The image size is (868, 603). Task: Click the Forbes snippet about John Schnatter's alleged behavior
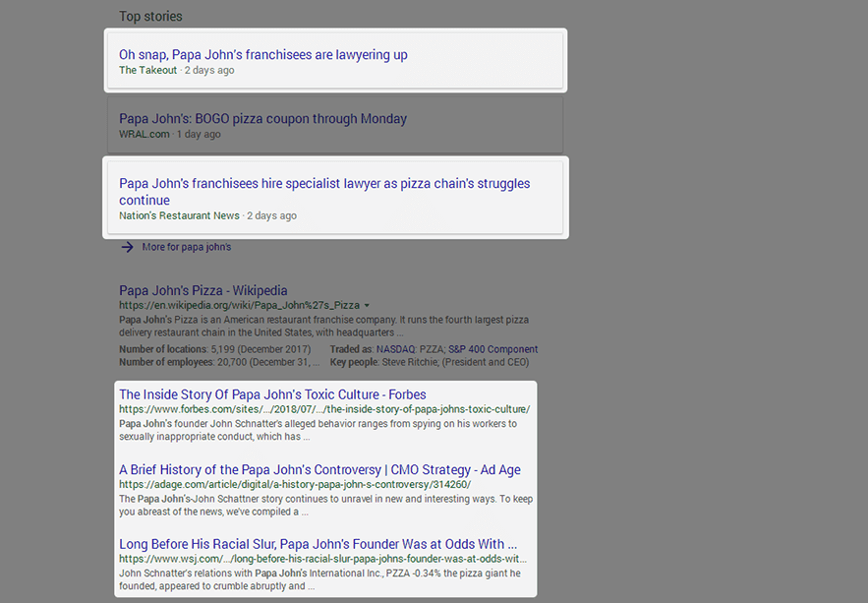point(318,430)
